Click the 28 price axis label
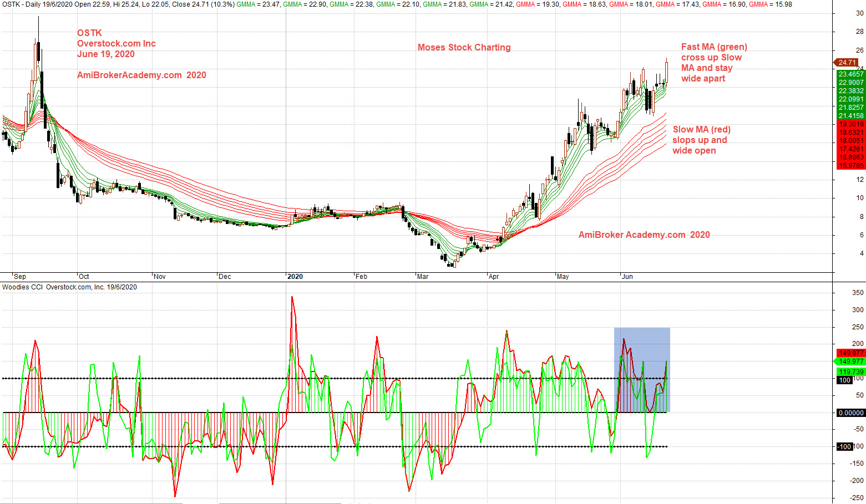The image size is (866, 504). pos(860,32)
